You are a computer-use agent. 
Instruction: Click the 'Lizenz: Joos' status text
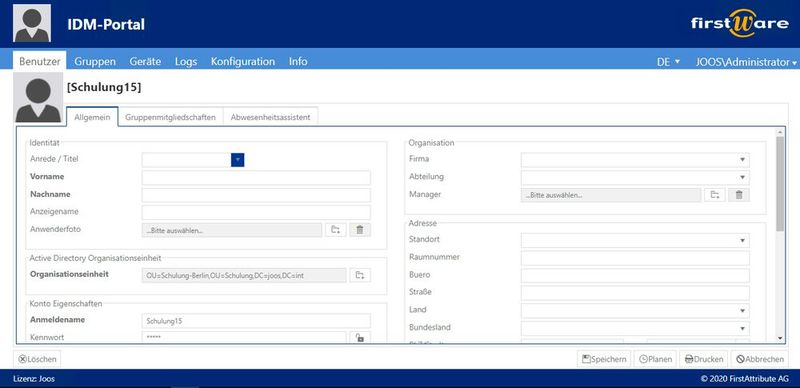34,379
